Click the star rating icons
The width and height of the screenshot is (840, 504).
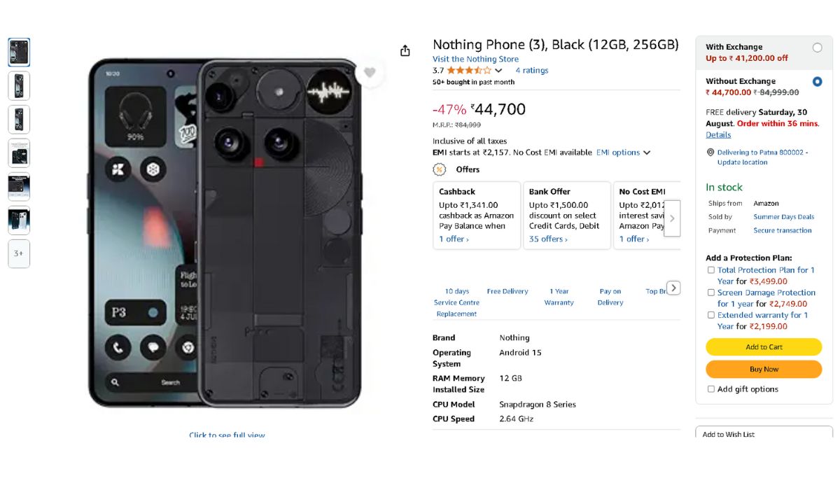tap(469, 71)
